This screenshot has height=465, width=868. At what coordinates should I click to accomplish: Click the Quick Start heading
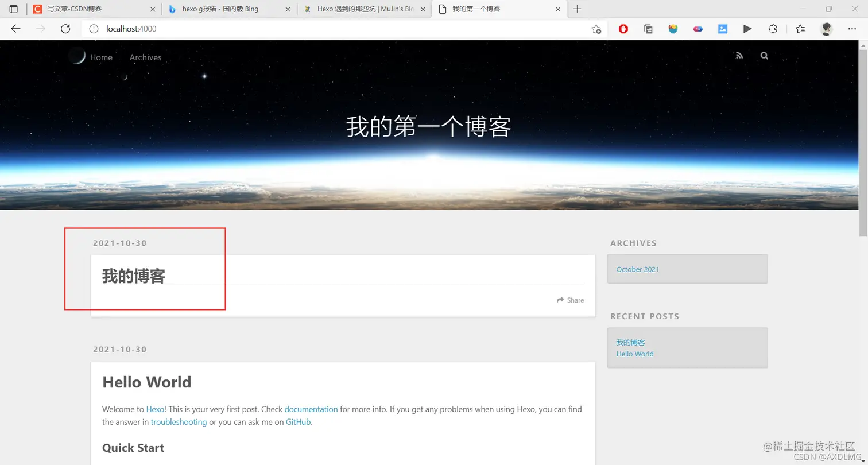133,448
